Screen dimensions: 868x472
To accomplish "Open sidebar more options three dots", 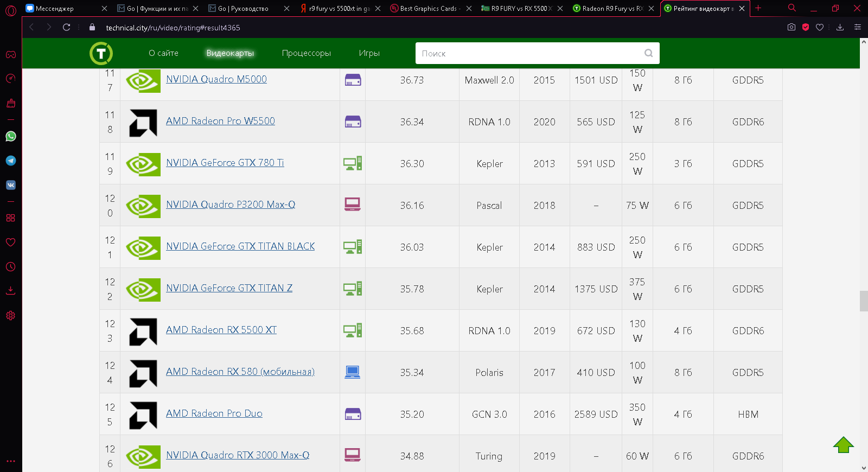I will point(11,461).
